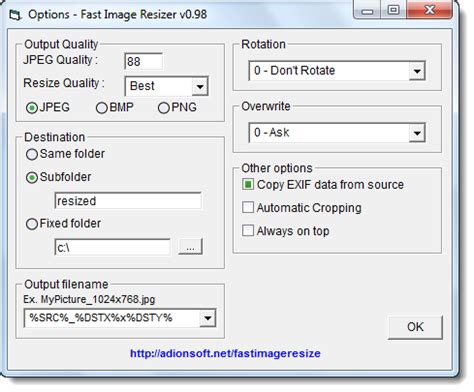Screen dimensions: 474x392
Task: Click the browse '...' button for fixed folder
Action: point(190,247)
